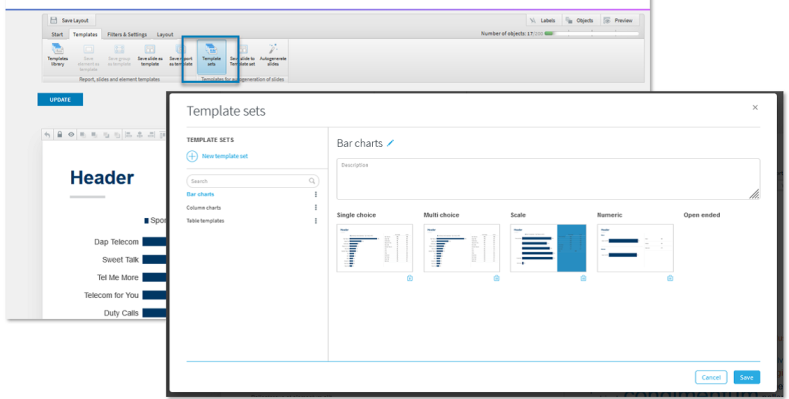789x399 pixels.
Task: Toggle the eye visibility icon
Action: (71, 134)
